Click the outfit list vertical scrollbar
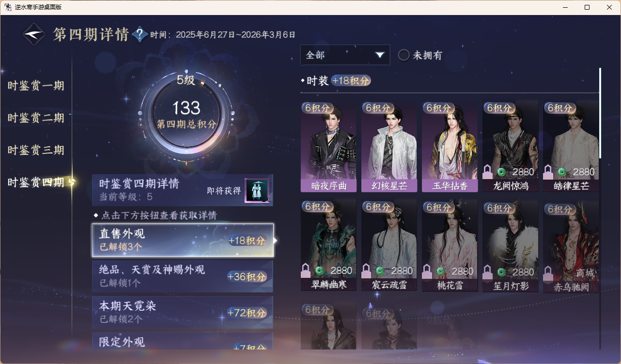 coord(600,113)
